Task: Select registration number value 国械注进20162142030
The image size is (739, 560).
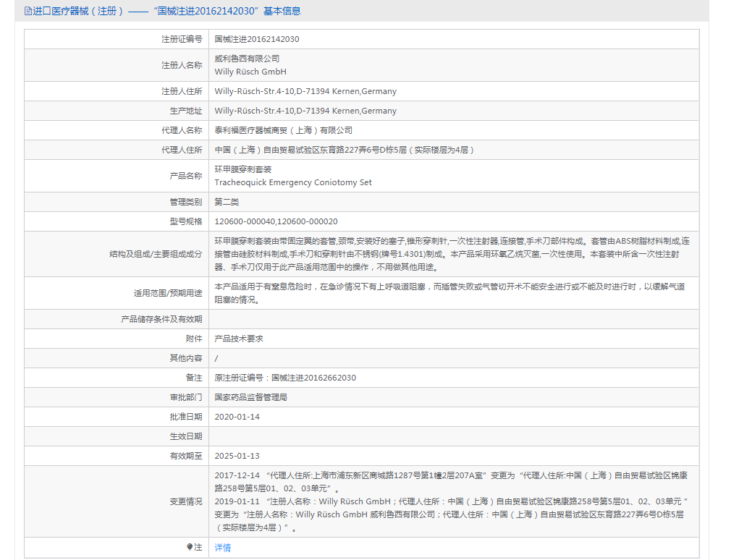Action: pos(257,39)
